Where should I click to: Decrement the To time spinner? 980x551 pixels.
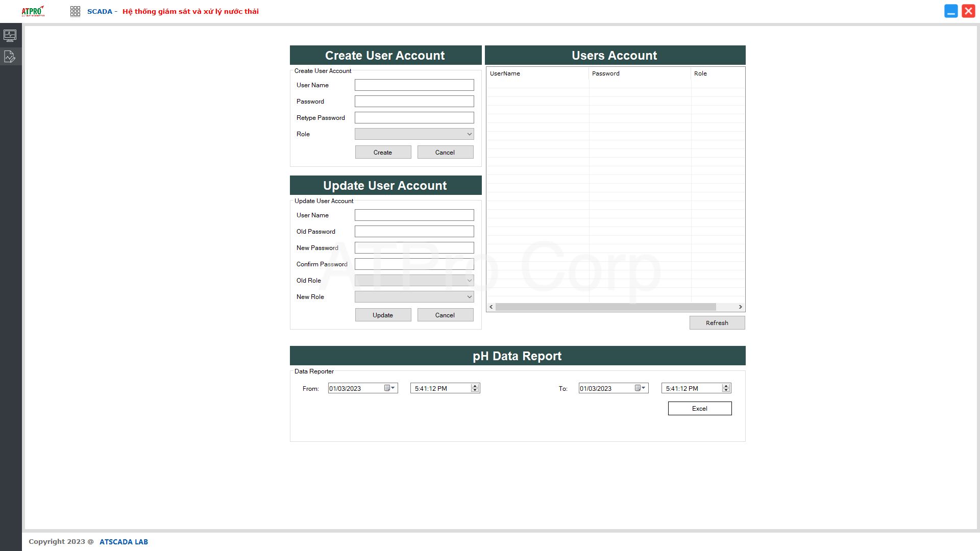pyautogui.click(x=726, y=390)
